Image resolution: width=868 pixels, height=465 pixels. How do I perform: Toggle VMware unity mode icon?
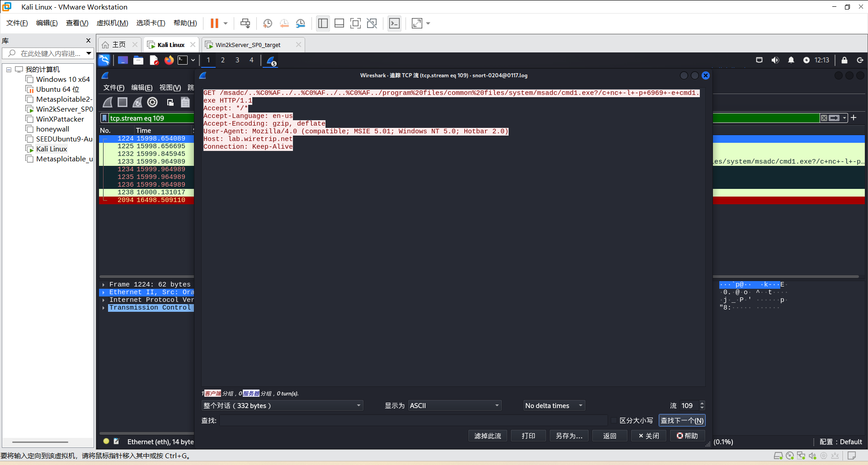pyautogui.click(x=372, y=23)
